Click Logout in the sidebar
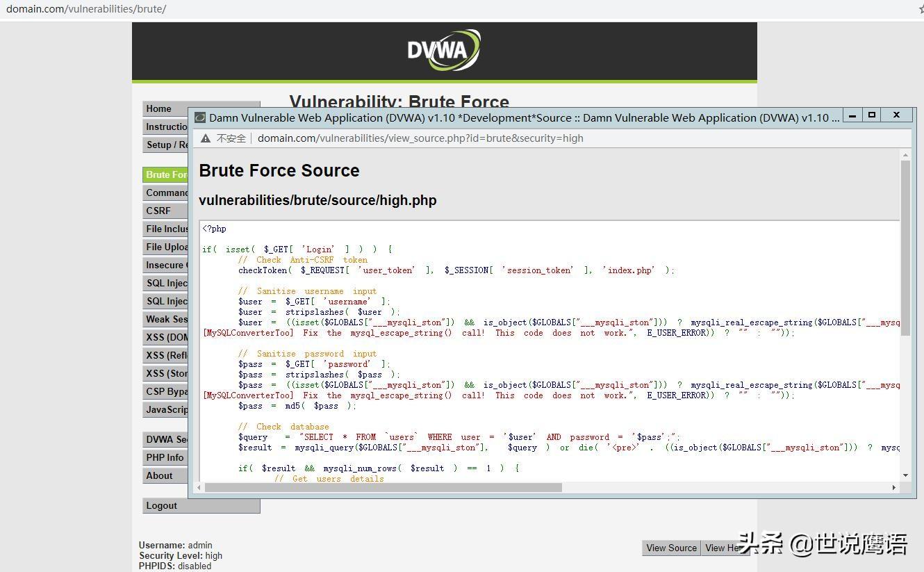The height and width of the screenshot is (572, 924). point(161,505)
